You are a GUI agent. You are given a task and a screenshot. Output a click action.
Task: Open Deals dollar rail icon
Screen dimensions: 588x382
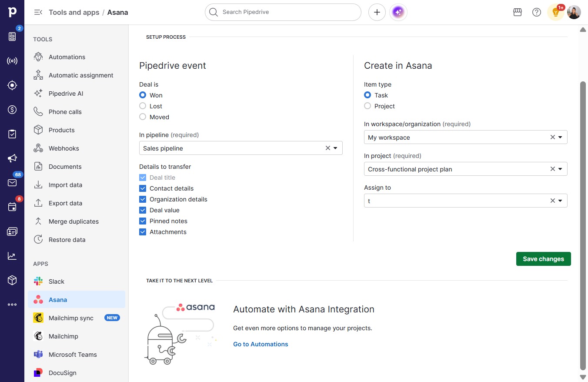[12, 110]
